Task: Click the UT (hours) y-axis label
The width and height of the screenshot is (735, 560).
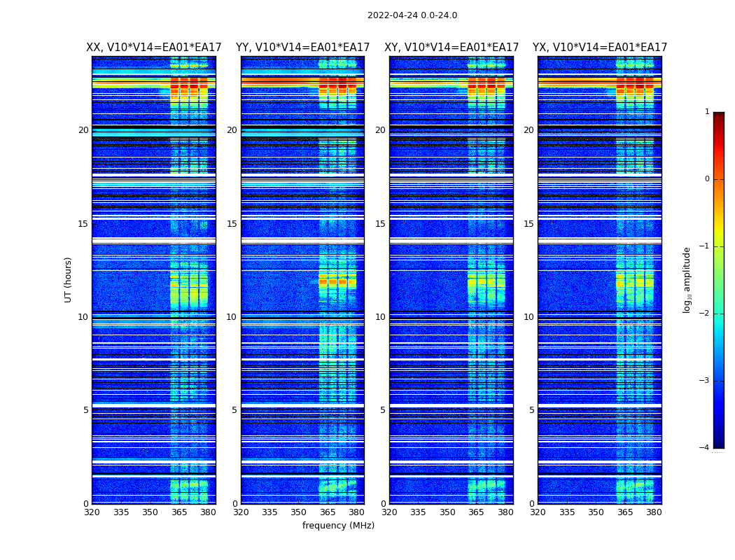Action: tap(69, 279)
